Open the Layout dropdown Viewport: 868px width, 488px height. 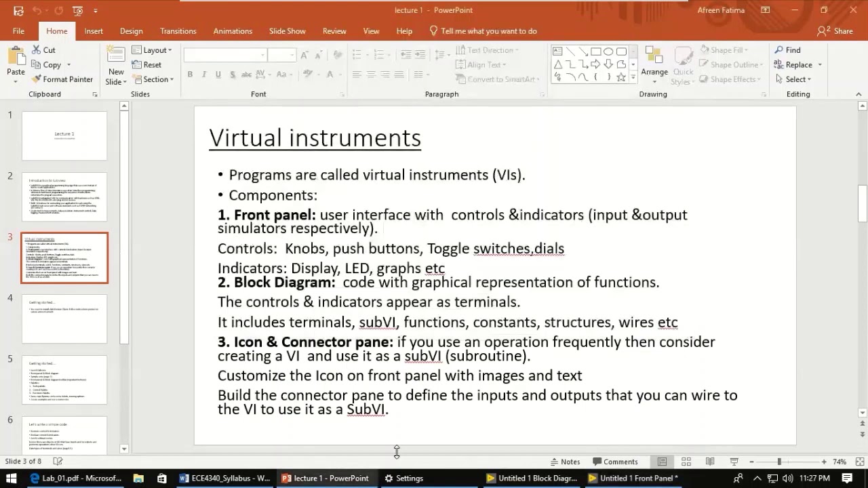click(x=152, y=50)
